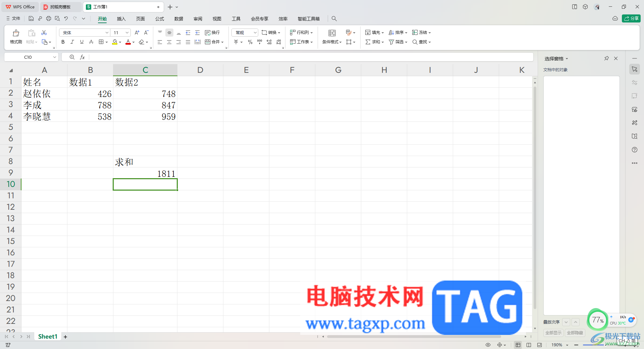Viewport: 644px width, 349px height.
Task: Open the more options dots in sidebar
Action: (635, 163)
